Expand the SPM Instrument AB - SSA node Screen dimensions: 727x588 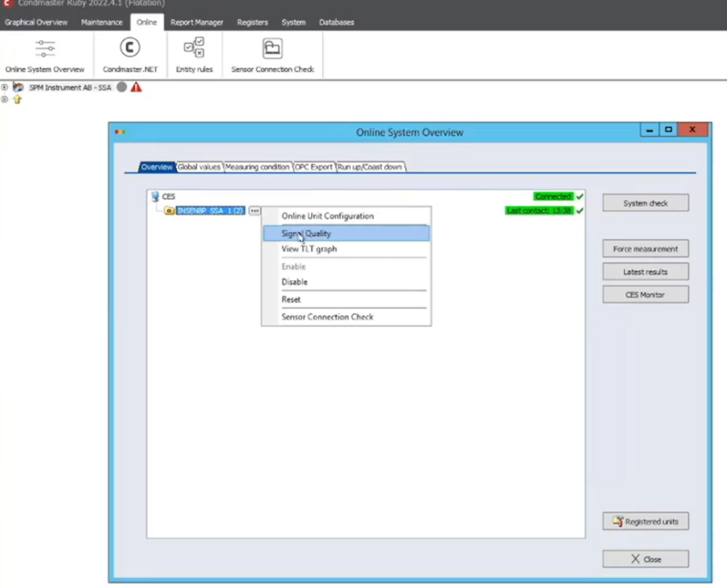5,88
